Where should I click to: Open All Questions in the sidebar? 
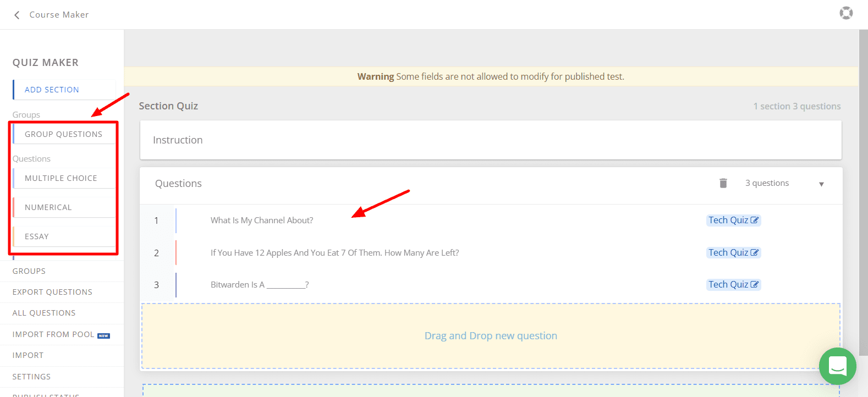point(44,313)
